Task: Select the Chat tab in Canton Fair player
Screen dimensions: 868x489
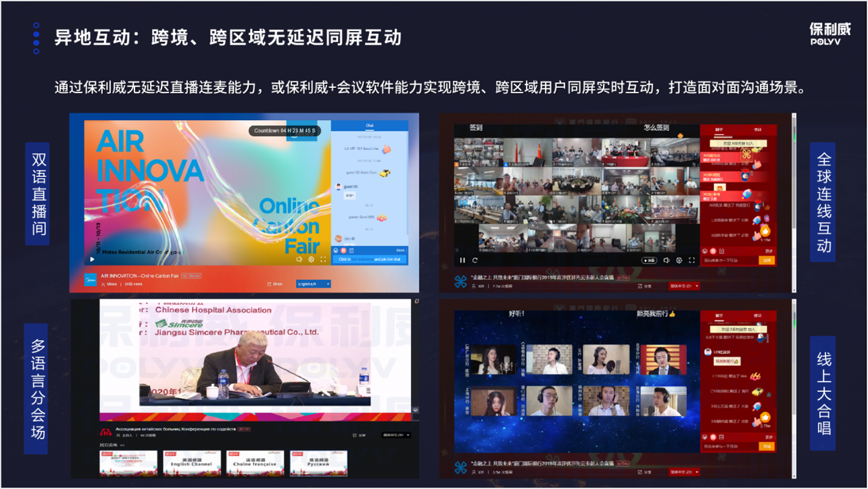Action: (x=370, y=125)
